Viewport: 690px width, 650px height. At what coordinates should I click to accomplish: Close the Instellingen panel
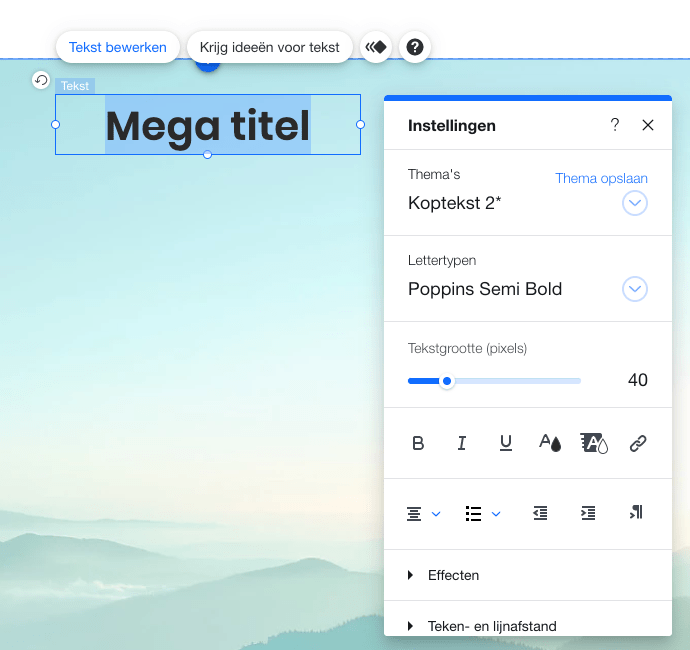pyautogui.click(x=648, y=125)
